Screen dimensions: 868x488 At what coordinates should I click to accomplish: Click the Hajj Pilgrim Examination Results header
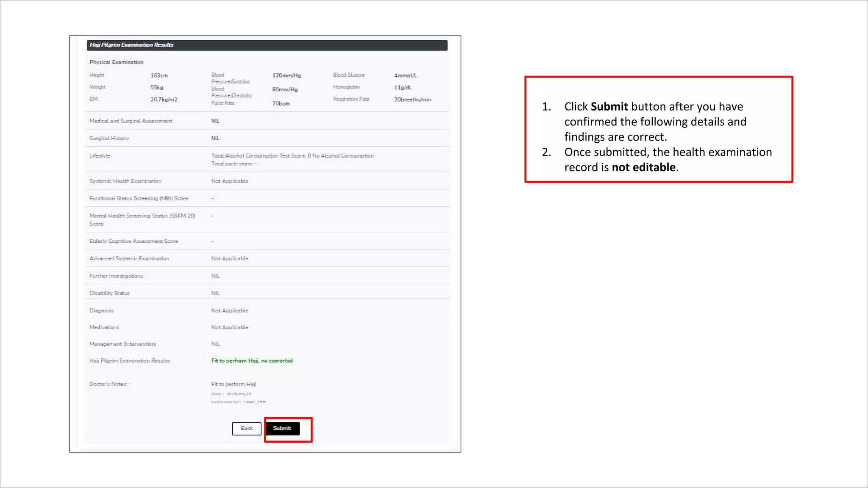click(x=131, y=45)
